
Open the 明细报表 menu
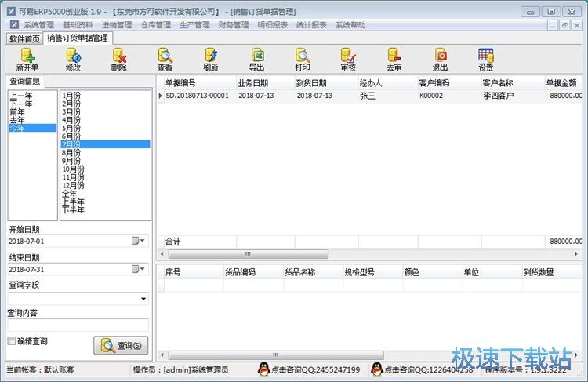(x=273, y=25)
